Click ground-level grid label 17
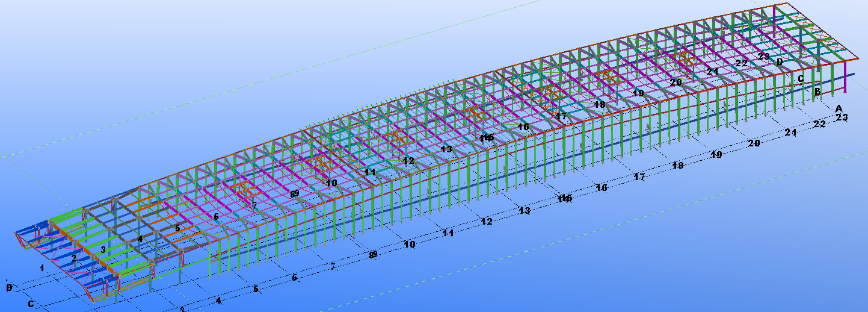Image resolution: width=868 pixels, height=312 pixels. (x=639, y=177)
